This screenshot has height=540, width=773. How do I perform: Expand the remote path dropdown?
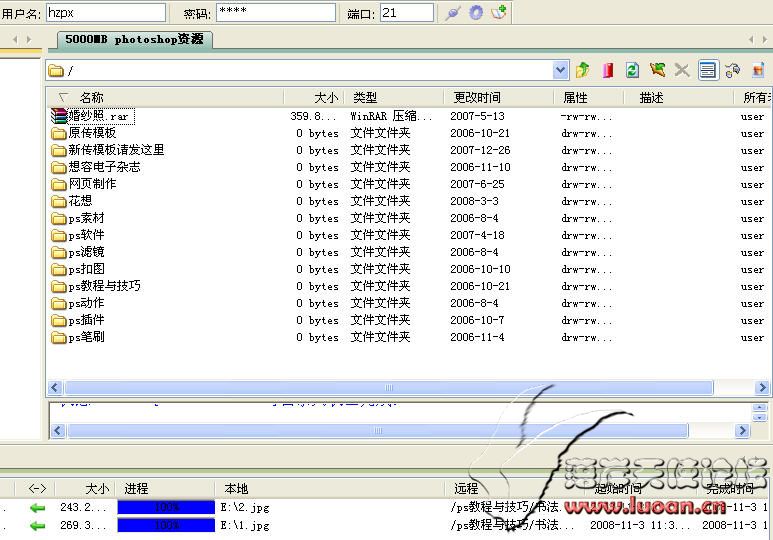[x=561, y=70]
